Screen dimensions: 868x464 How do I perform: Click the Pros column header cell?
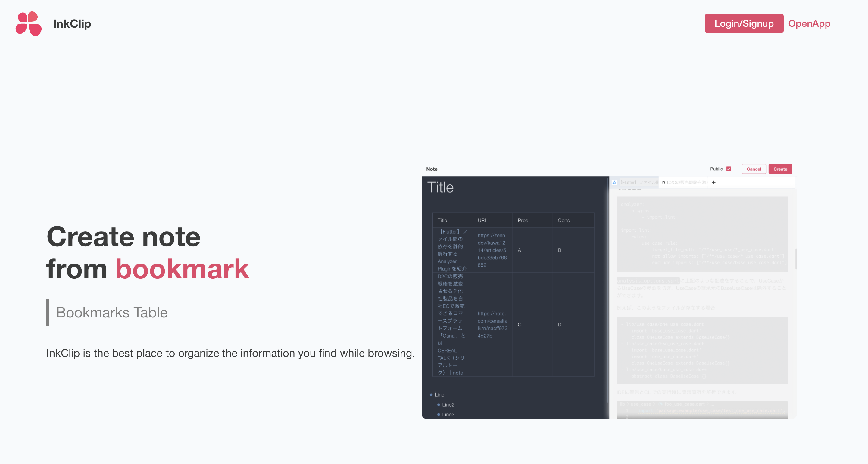tap(523, 221)
